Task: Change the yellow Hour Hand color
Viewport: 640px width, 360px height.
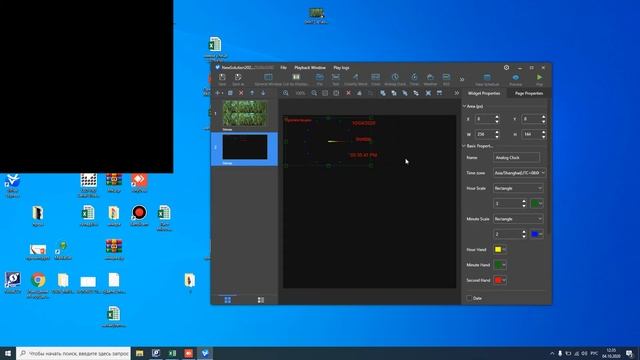Action: point(500,249)
